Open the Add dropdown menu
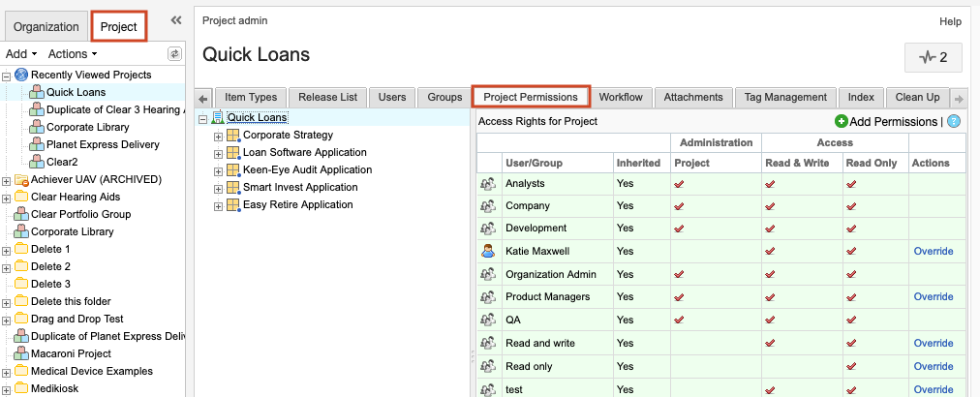 point(20,54)
